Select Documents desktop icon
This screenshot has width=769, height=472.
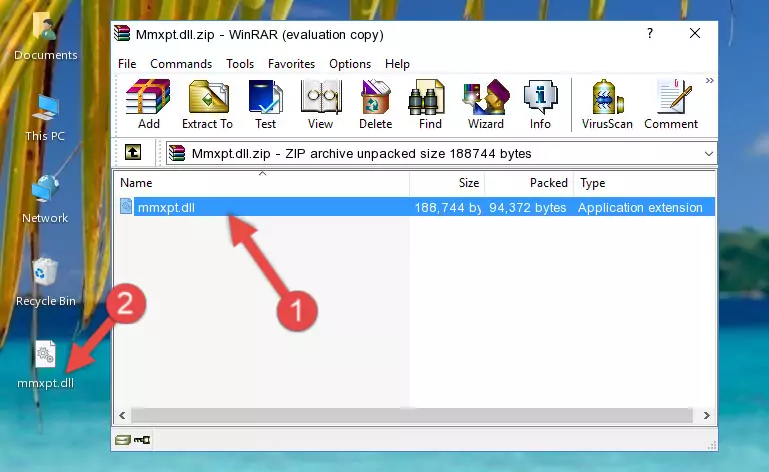click(x=46, y=37)
